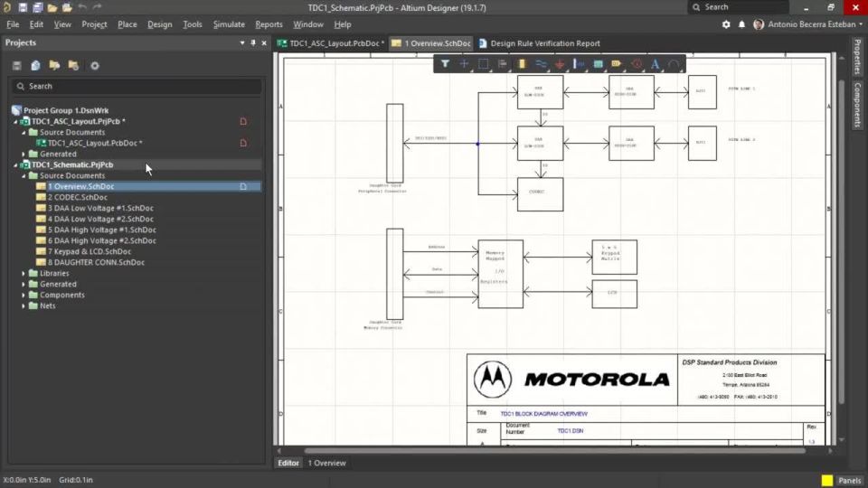Click the yellow indicator square in status bar
Screen dimensions: 868x488
pyautogui.click(x=827, y=480)
